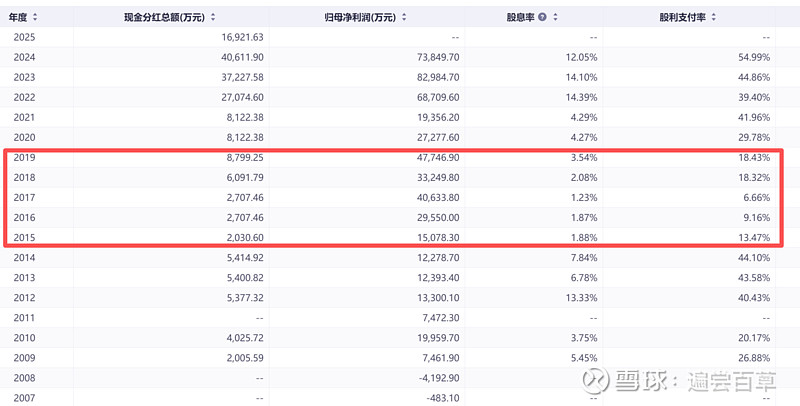Click the sort icon beside 年度
The width and height of the screenshot is (800, 406).
click(x=36, y=18)
